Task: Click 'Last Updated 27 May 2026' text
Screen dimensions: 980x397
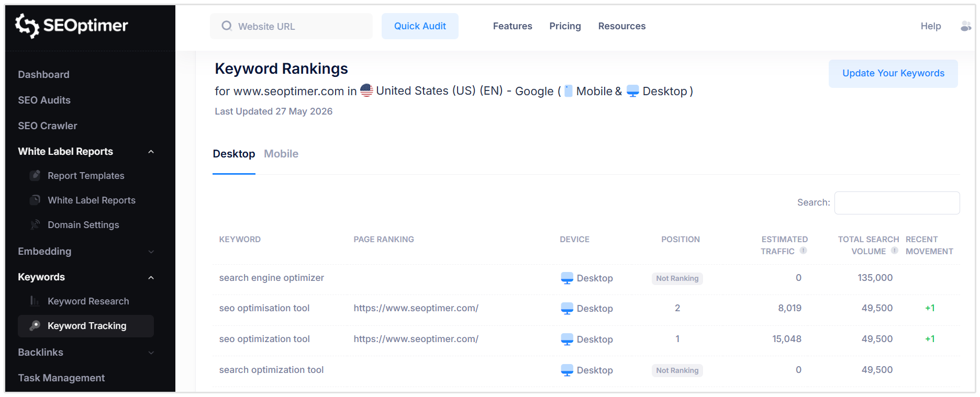Action: point(274,111)
